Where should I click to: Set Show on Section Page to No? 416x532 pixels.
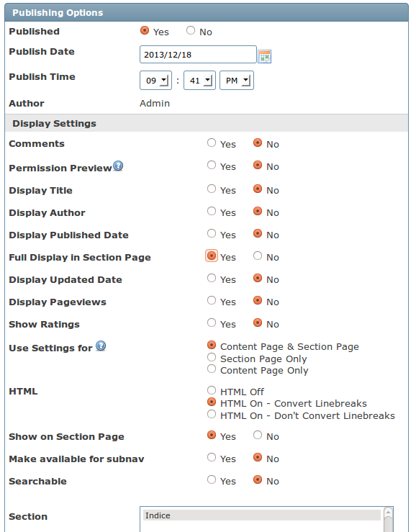coord(258,435)
